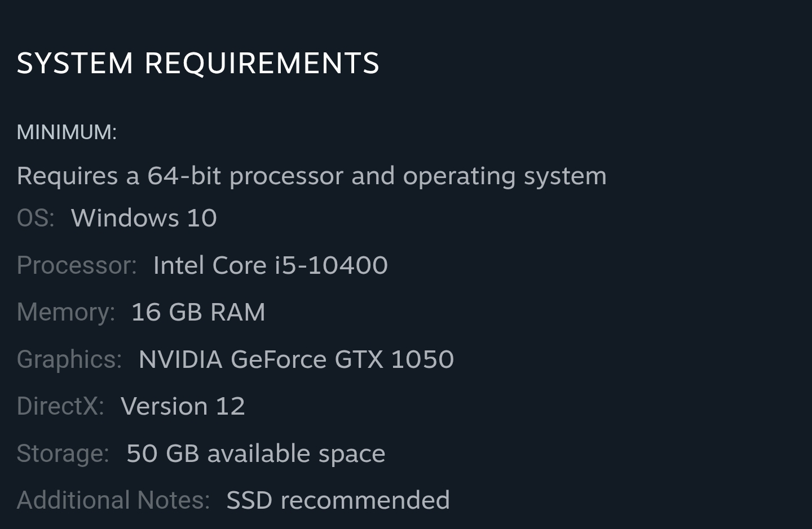812x529 pixels.
Task: Select the Windows 10 value
Action: pyautogui.click(x=144, y=218)
